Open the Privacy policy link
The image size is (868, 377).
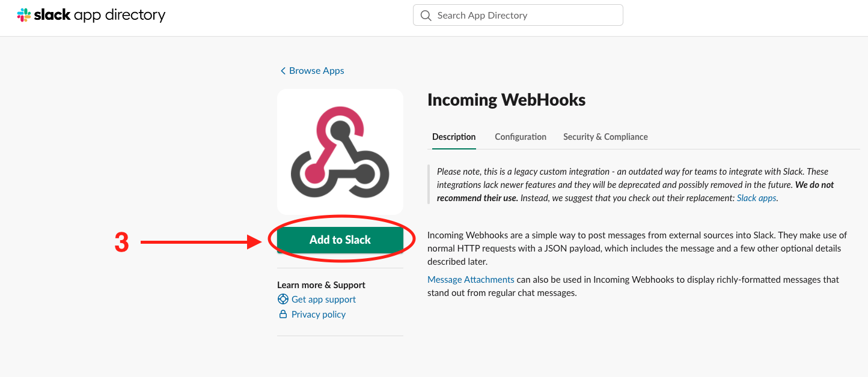click(x=319, y=315)
